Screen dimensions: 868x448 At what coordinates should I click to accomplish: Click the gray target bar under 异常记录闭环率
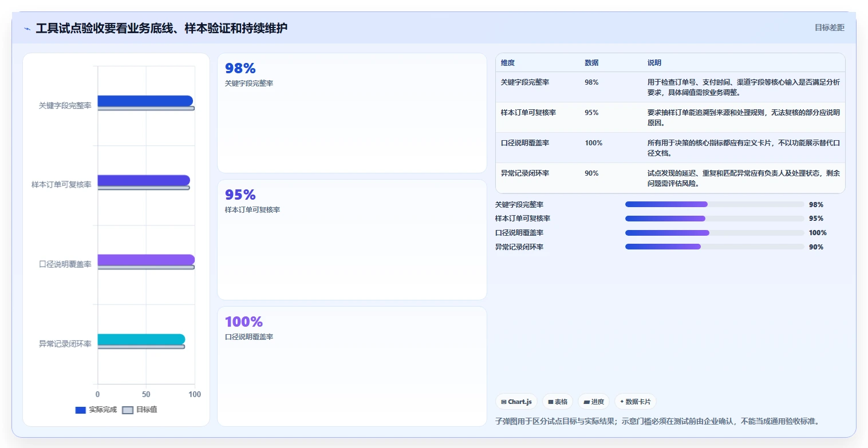(x=141, y=347)
